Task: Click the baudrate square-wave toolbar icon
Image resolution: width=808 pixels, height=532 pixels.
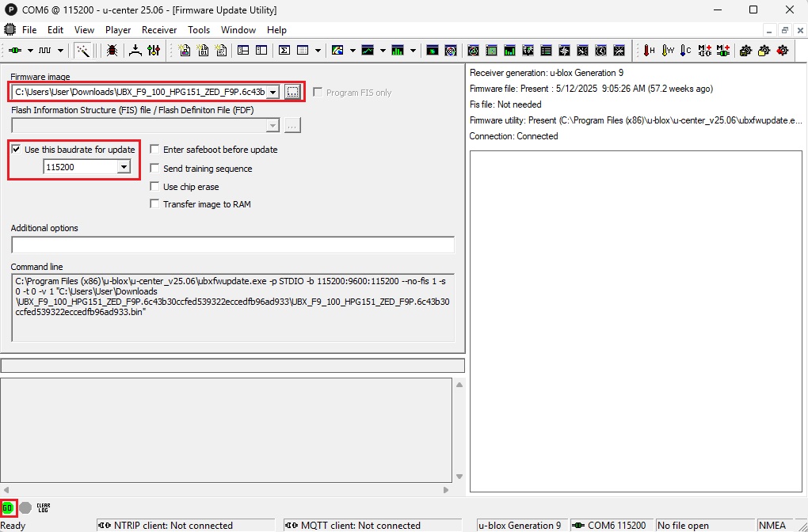Action: (x=45, y=51)
